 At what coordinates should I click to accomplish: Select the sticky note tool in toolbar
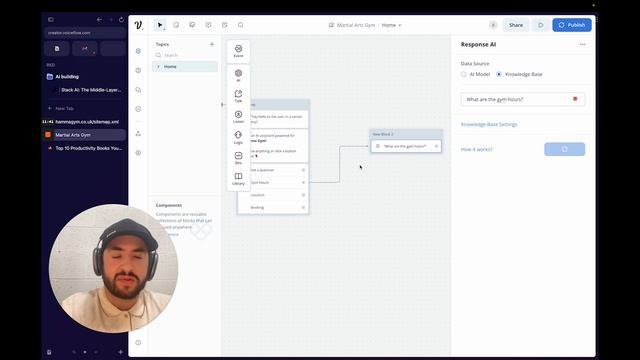[x=176, y=25]
